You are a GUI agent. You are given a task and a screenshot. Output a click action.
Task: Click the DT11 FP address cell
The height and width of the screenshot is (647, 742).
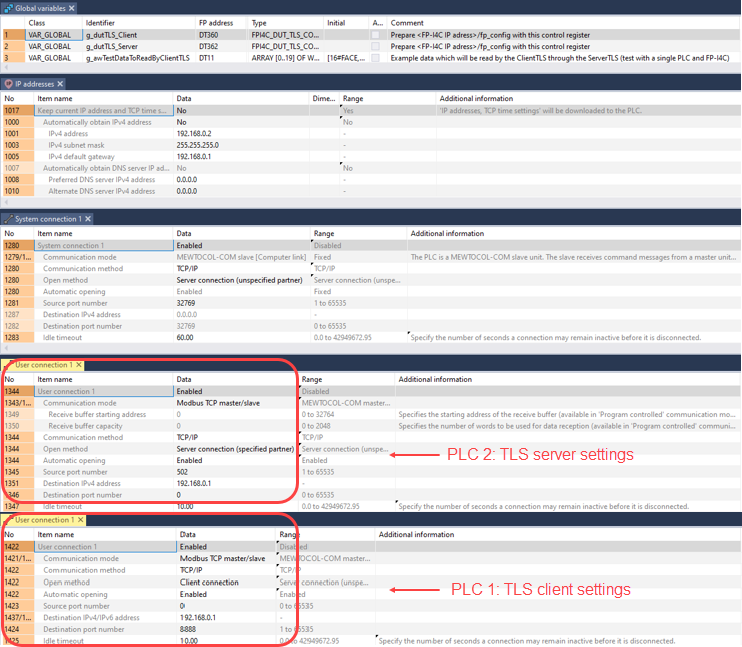point(221,58)
